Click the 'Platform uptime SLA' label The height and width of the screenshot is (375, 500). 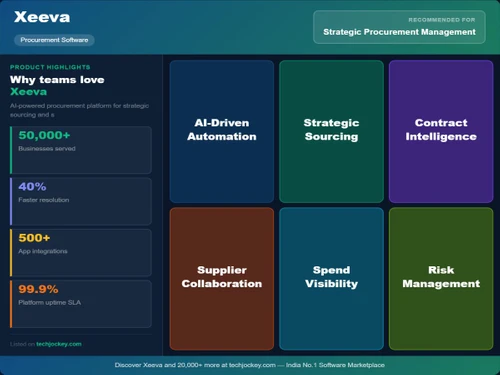pyautogui.click(x=49, y=303)
